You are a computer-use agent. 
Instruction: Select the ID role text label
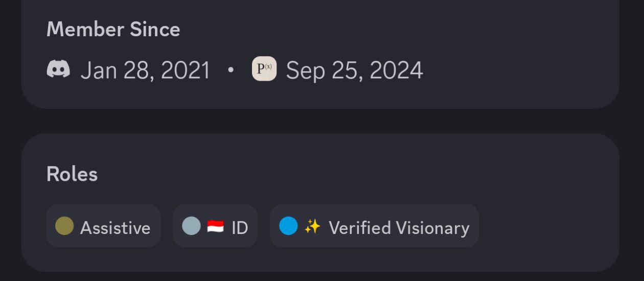pos(240,227)
